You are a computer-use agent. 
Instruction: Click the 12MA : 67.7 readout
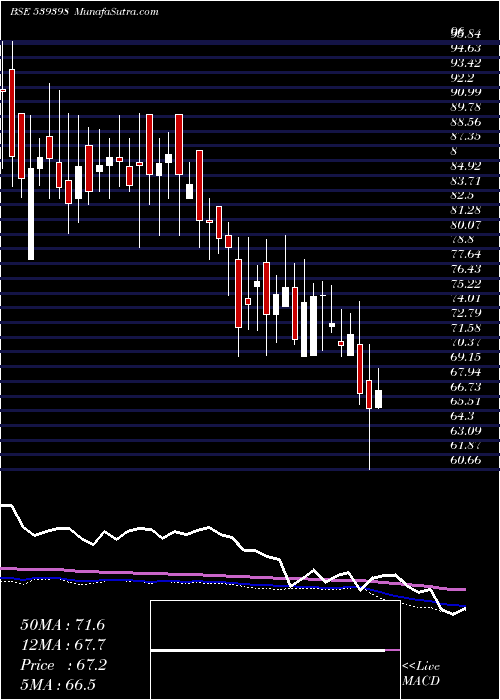point(63,645)
